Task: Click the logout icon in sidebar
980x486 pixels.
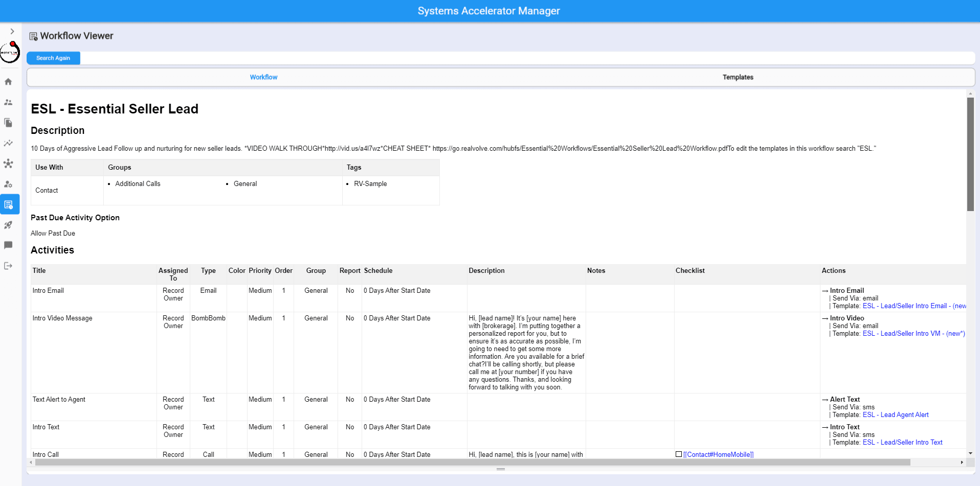Action: [x=8, y=266]
